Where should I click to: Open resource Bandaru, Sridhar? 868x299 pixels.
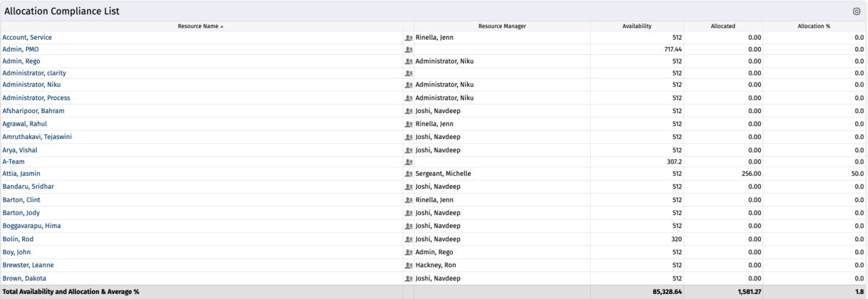27,187
